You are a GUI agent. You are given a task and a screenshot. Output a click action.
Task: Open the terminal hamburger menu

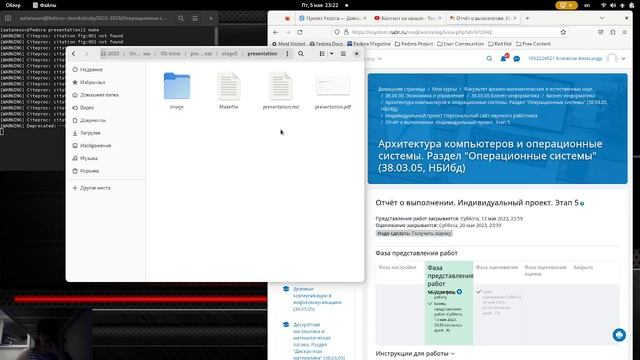(195, 18)
